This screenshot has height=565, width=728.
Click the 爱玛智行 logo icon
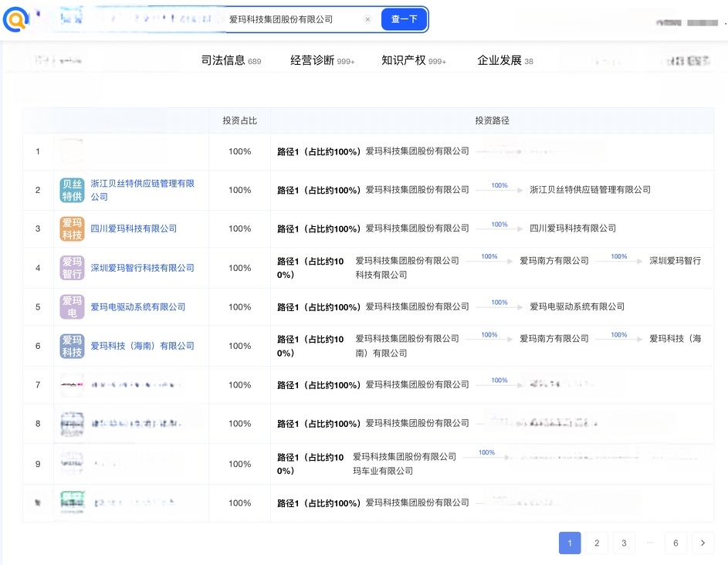pos(72,268)
